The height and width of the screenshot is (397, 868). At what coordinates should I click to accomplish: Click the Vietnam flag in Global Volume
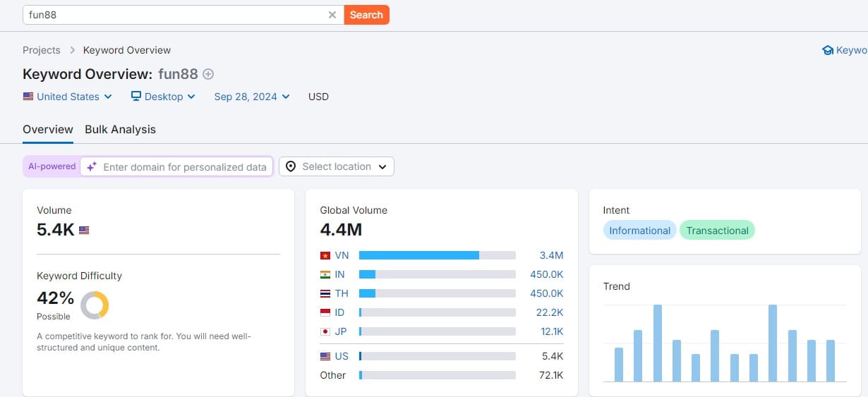[325, 255]
